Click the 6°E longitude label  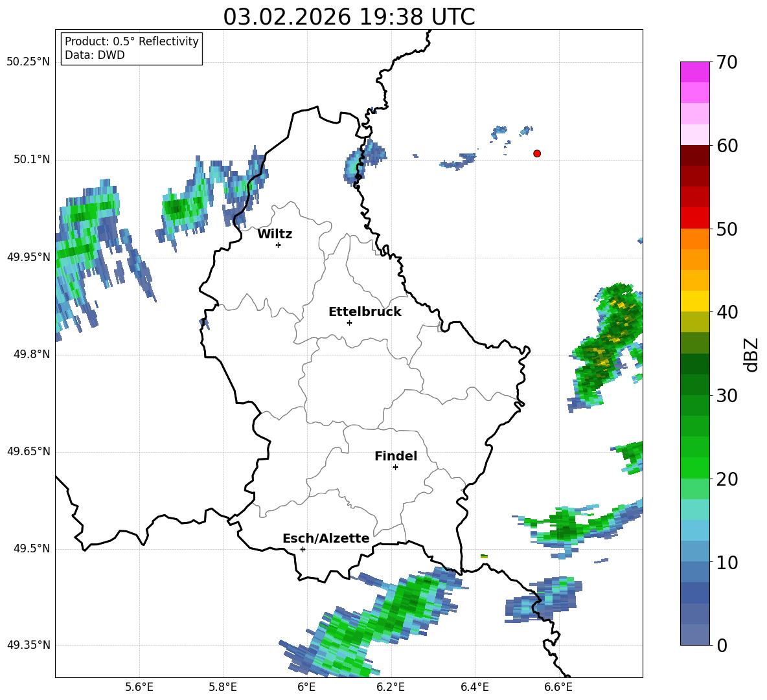pos(306,687)
